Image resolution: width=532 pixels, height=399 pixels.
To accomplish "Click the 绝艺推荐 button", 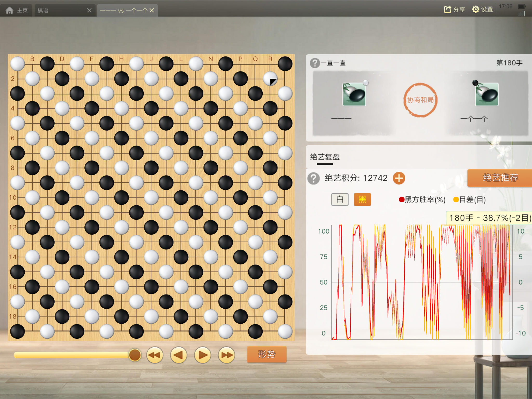I will click(x=500, y=178).
